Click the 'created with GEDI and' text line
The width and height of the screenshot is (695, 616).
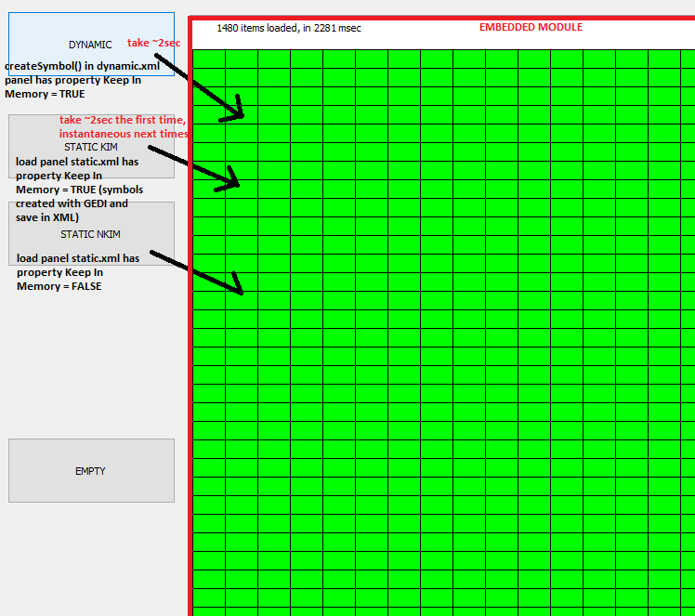coord(72,203)
